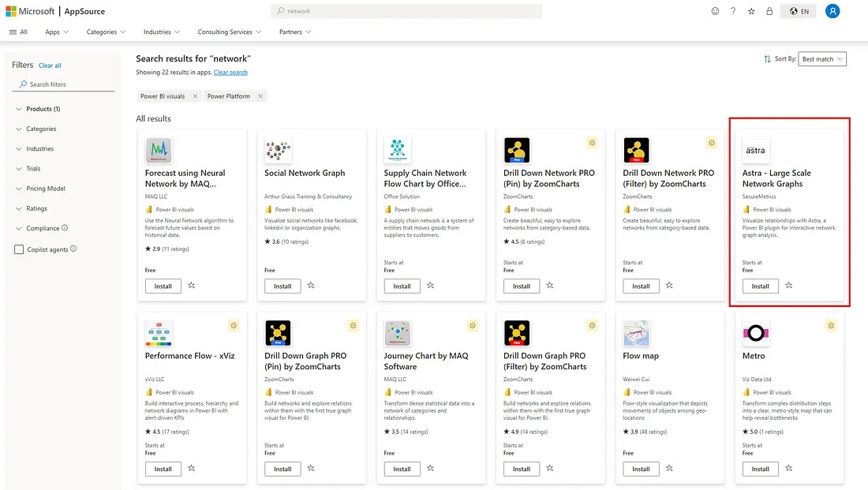868x490 pixels.
Task: Click the Microsoft logo
Action: coord(30,11)
